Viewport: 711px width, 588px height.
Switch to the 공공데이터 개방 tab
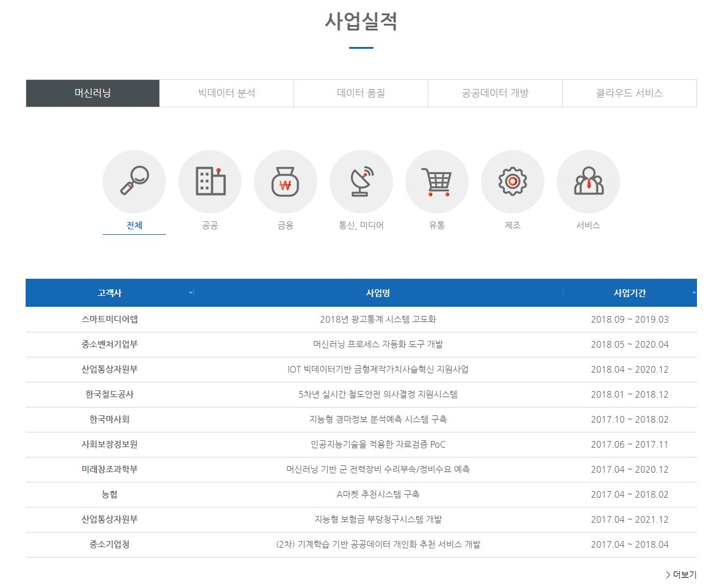point(495,93)
